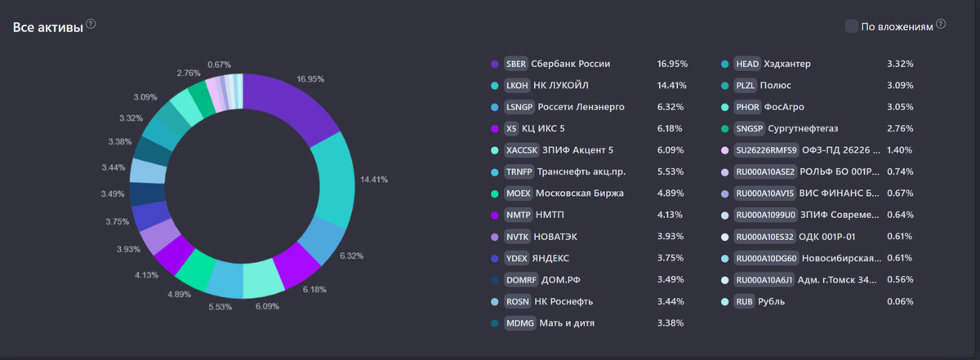This screenshot has height=360, width=980.
Task: Click the Хэдхантер legend color dot
Action: pyautogui.click(x=725, y=64)
